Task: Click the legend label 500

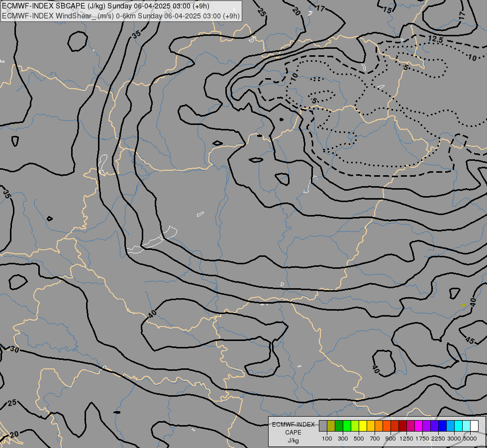Action: [x=359, y=439]
